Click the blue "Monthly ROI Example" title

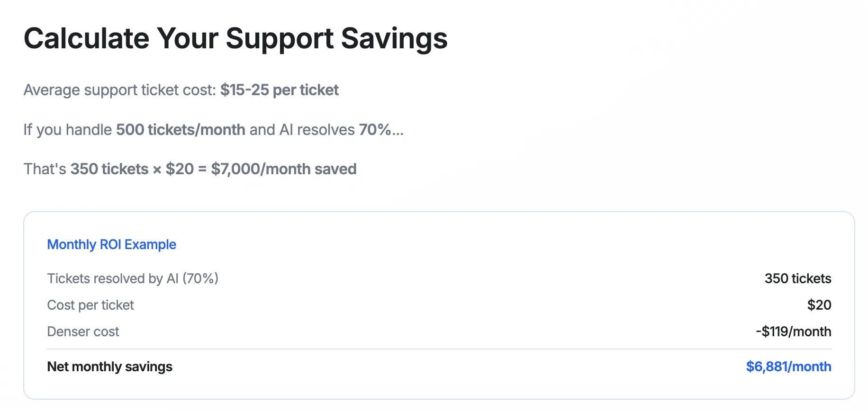point(112,244)
